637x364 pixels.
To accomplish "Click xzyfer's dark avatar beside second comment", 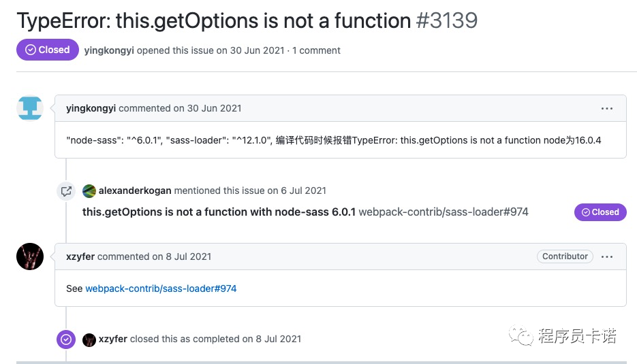I will click(30, 257).
